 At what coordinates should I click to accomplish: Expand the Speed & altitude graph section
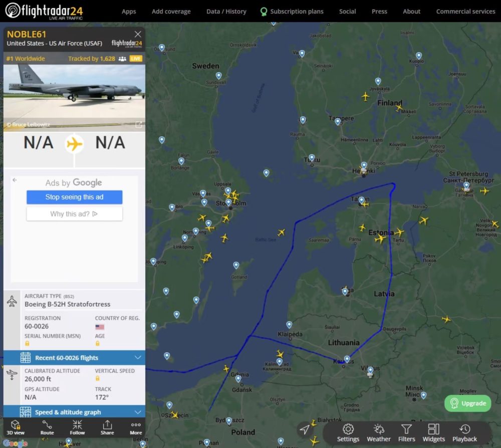pos(74,412)
